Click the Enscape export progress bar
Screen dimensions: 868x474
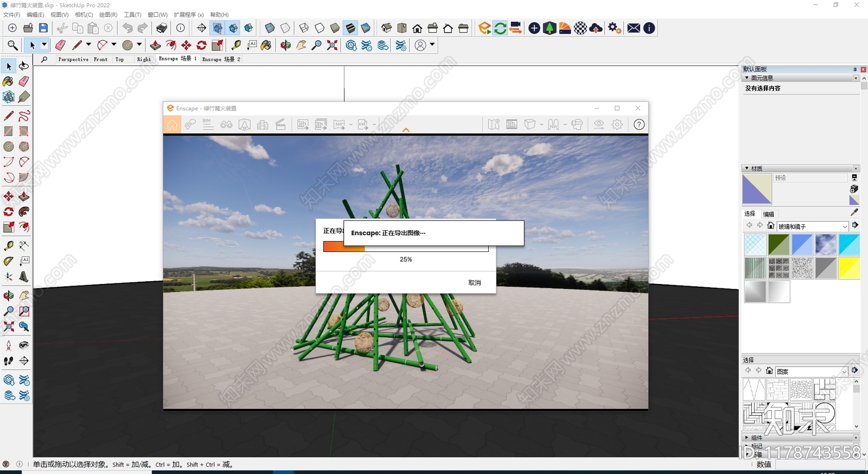coord(406,247)
